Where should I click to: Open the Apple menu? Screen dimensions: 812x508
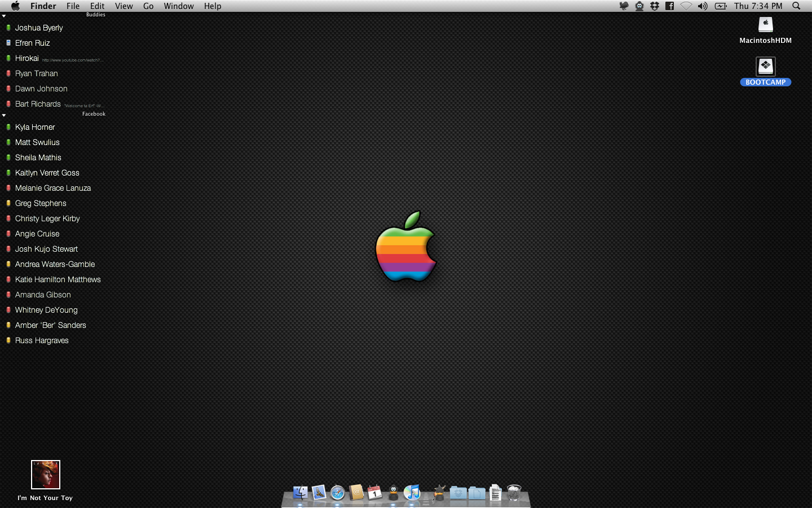click(15, 6)
